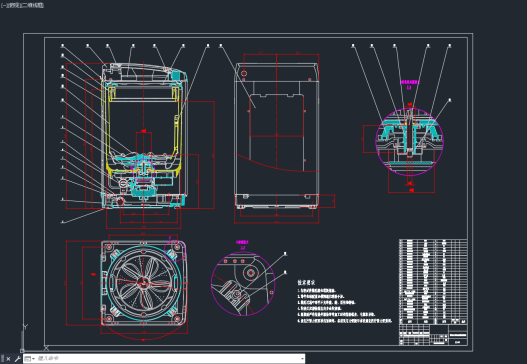Open command line customize wrench menu
This screenshot has width=527, height=364.
(x=17, y=359)
